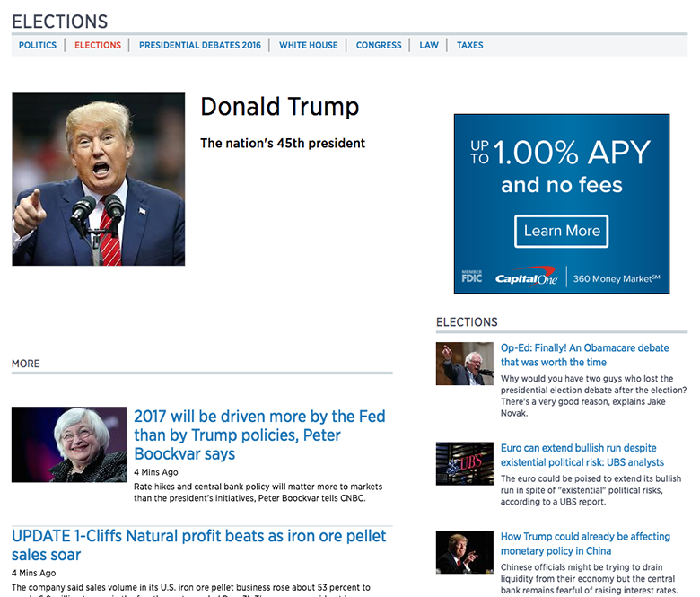Go to Presidential Debates 2016 tab
The width and height of the screenshot is (700, 597).
(x=200, y=45)
